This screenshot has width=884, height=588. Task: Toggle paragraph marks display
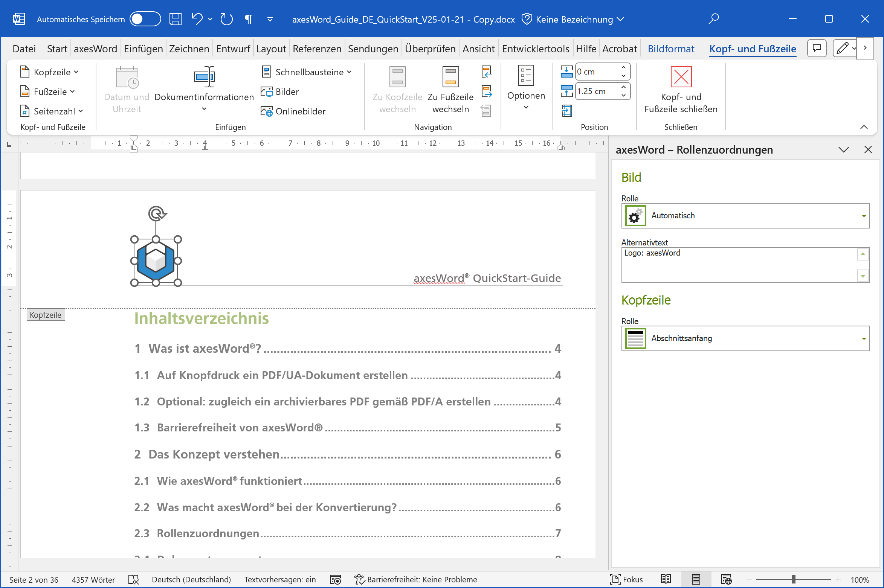tap(249, 19)
